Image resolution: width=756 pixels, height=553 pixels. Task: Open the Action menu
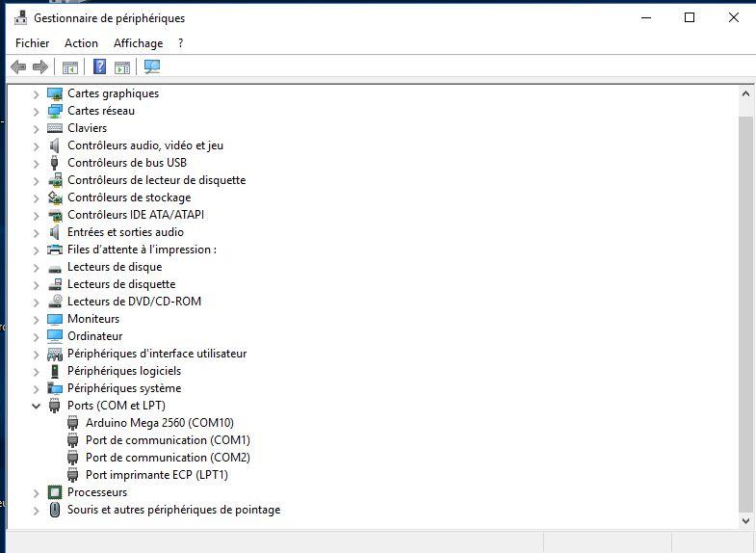click(x=81, y=43)
